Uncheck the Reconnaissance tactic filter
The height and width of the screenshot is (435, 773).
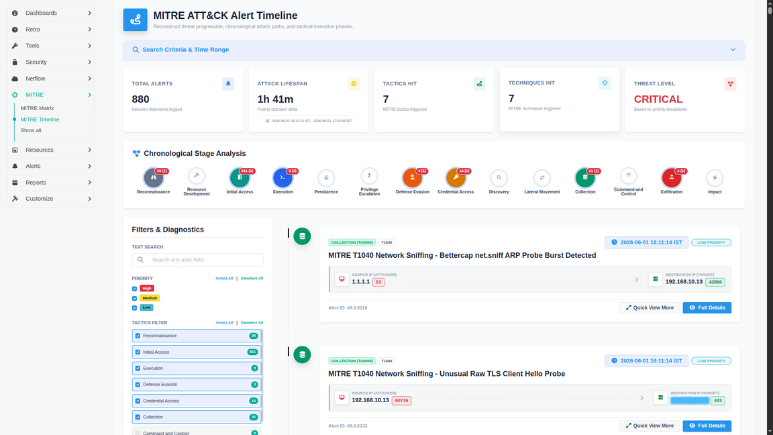[138, 336]
